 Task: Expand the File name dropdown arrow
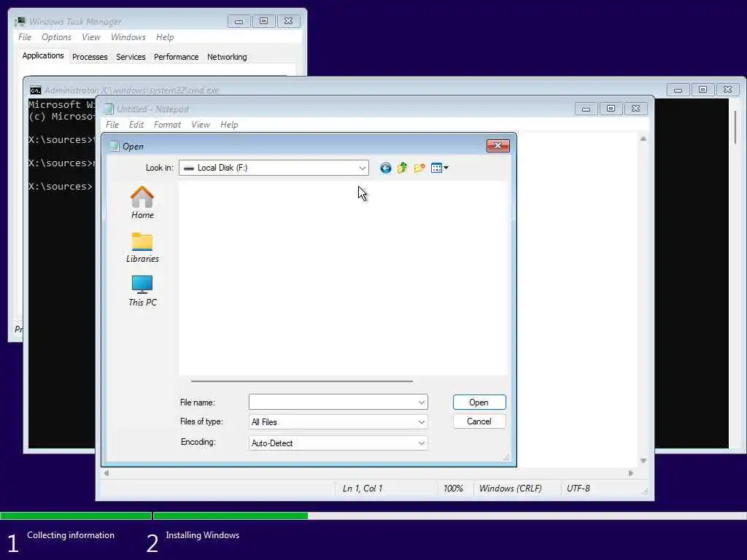tap(422, 402)
